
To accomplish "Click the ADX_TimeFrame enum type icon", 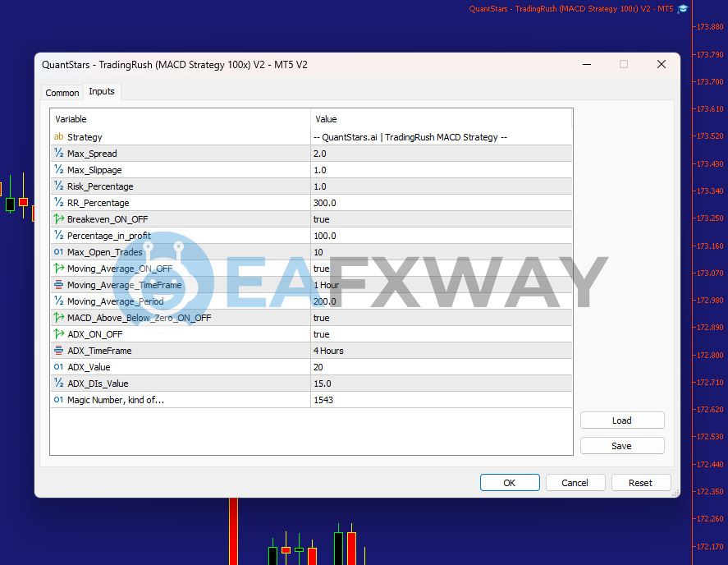I will 58,351.
